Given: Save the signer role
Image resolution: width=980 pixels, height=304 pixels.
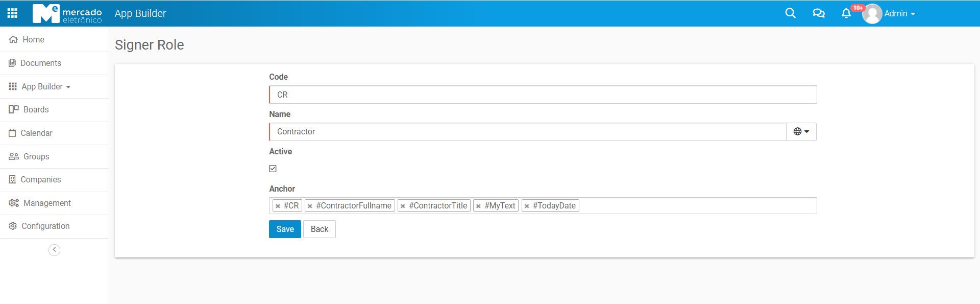Looking at the screenshot, I should [x=285, y=229].
